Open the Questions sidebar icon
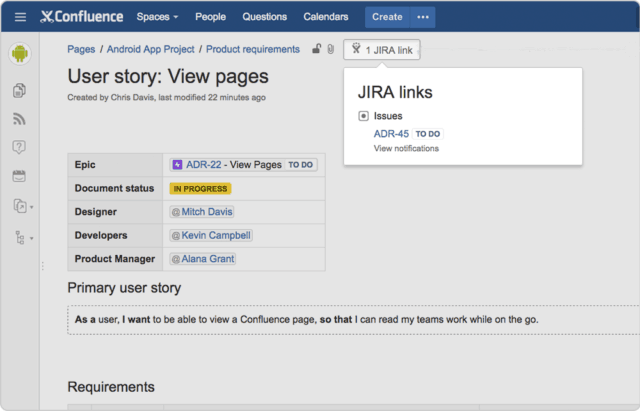640x411 pixels. click(19, 147)
